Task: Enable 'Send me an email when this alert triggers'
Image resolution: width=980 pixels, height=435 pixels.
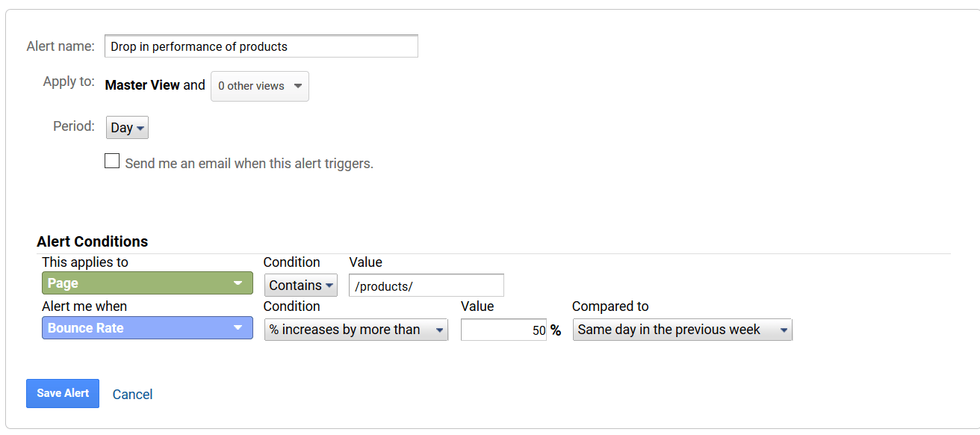Action: click(112, 160)
